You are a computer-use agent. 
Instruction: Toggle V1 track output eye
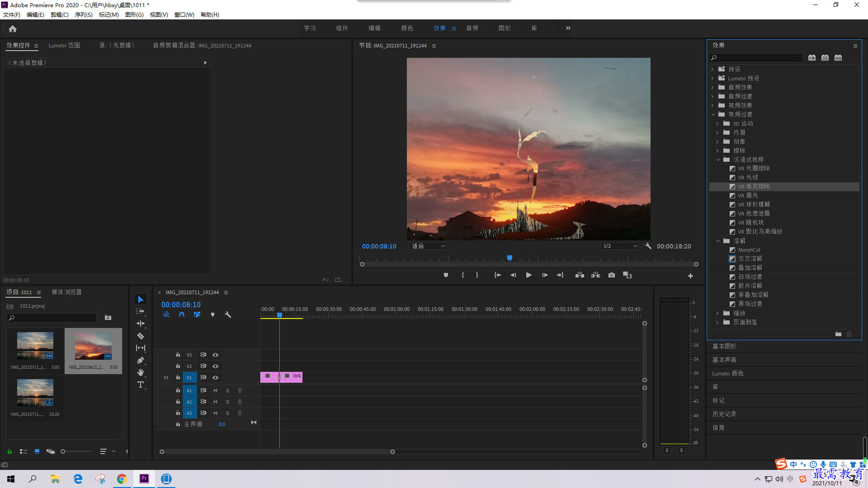coord(216,377)
